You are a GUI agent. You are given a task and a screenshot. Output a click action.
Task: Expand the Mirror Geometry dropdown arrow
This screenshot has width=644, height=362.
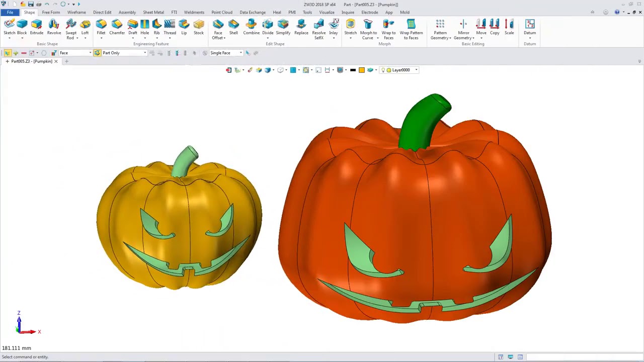point(473,38)
